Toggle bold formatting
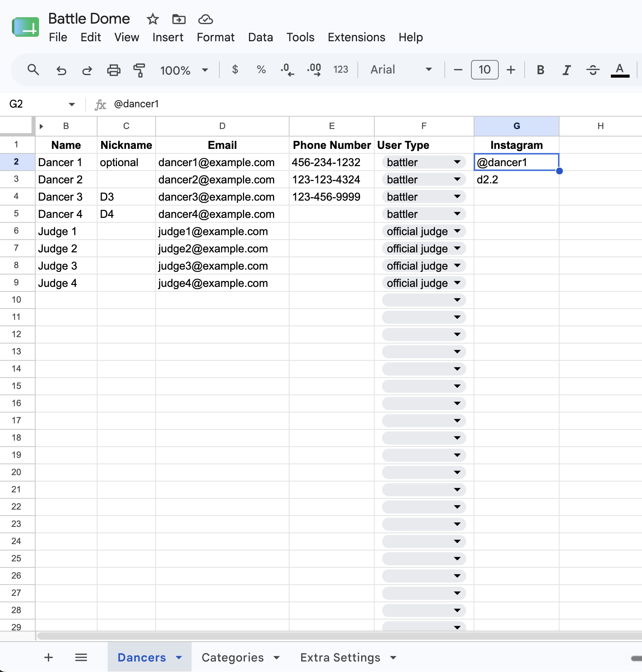 pos(540,70)
